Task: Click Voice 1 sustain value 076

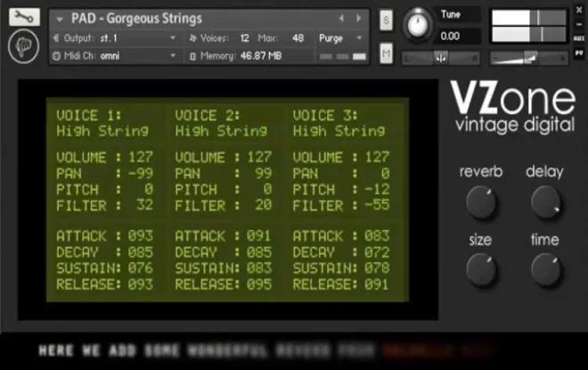Action: (141, 268)
